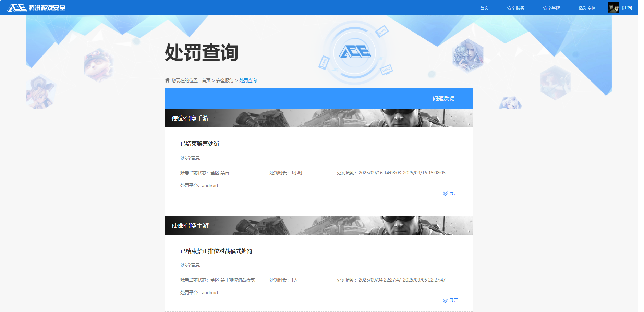Go to 首页 in the breadcrumb
Image resolution: width=644 pixels, height=312 pixels.
point(206,80)
